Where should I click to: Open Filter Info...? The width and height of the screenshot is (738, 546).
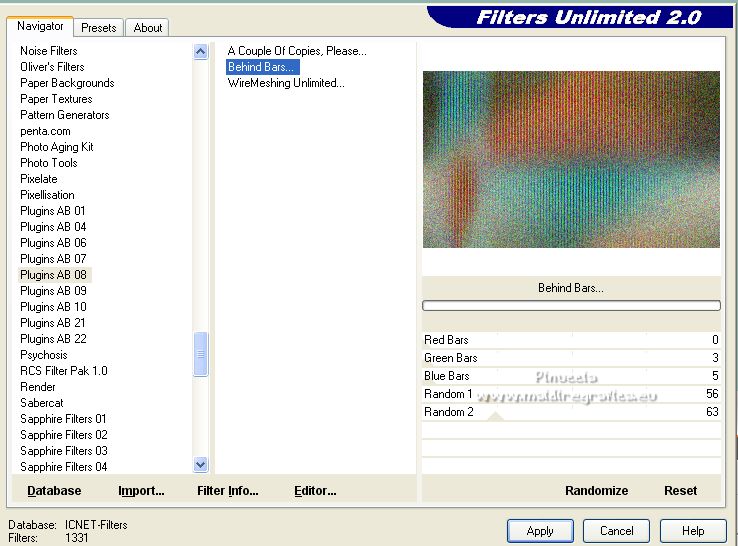pos(228,491)
